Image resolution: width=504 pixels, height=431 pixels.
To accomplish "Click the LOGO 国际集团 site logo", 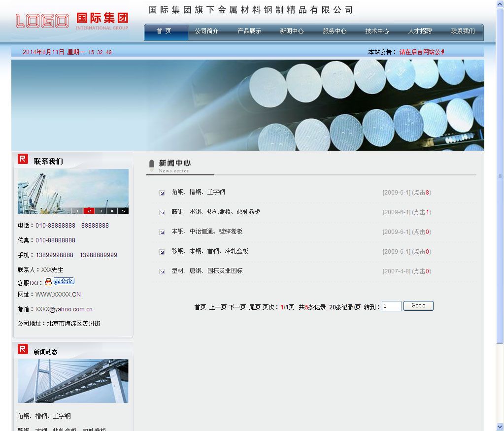I will (72, 21).
